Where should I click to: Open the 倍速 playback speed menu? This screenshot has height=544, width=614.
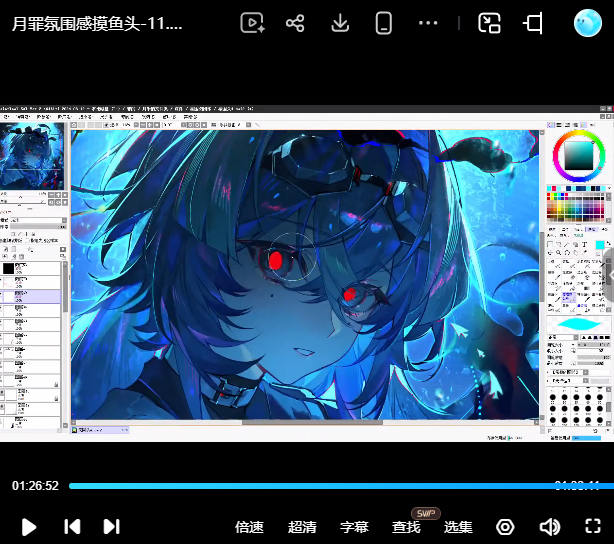[249, 527]
